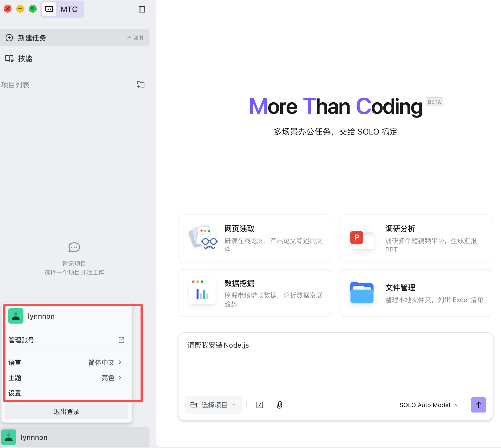The height and width of the screenshot is (448, 501).
Task: Click into the prompt text input field
Action: [x=335, y=366]
